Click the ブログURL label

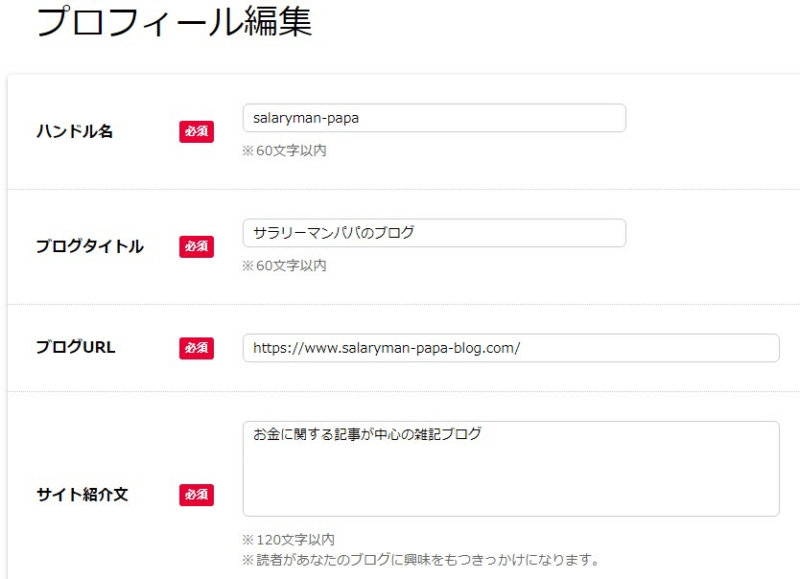point(76,347)
